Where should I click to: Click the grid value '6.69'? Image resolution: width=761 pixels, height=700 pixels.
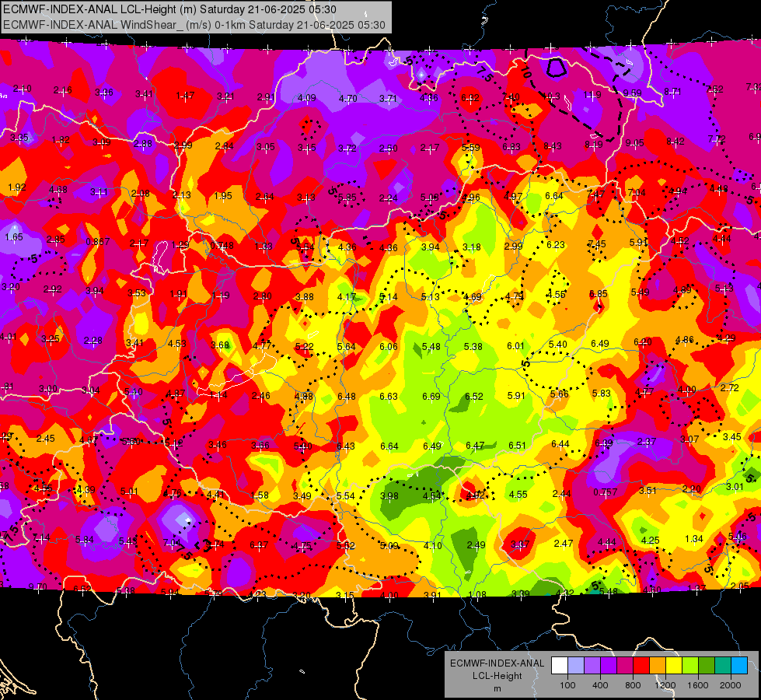coord(431,397)
